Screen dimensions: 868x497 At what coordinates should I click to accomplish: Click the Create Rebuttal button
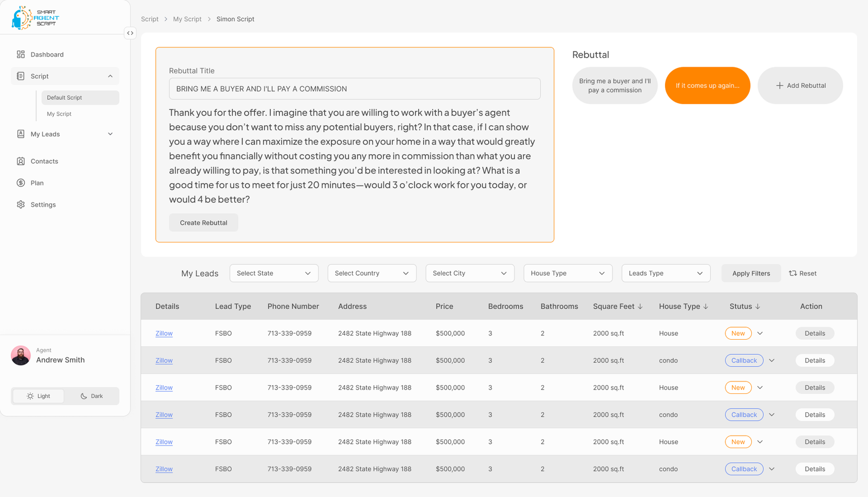[x=203, y=223]
